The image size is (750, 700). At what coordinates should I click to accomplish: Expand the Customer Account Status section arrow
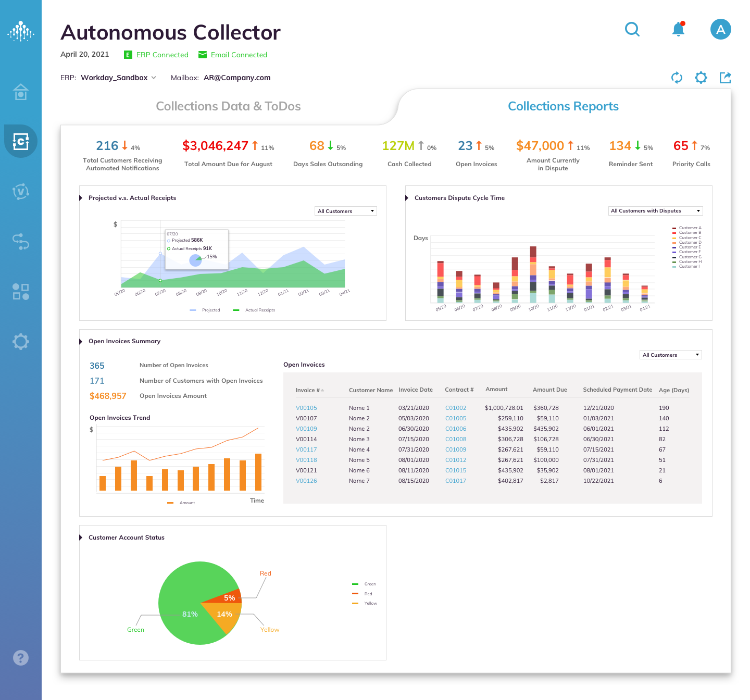[81, 537]
